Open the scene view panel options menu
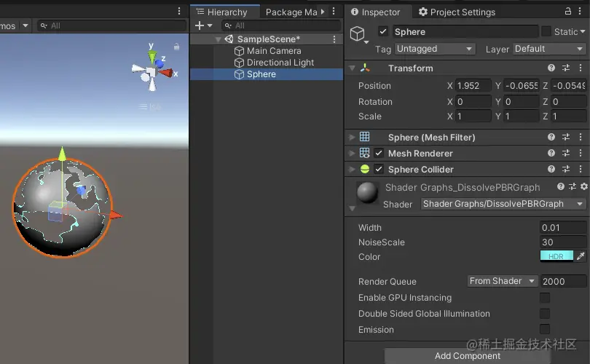590x364 pixels. 179,11
